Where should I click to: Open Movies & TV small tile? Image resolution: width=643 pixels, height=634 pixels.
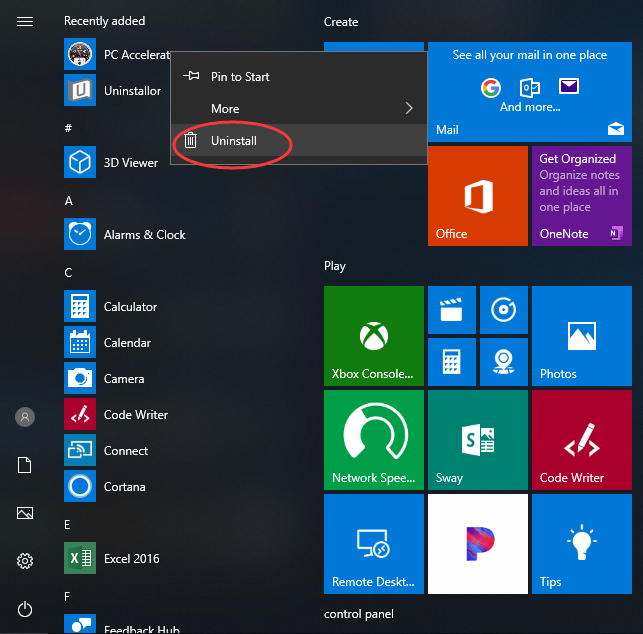pos(452,310)
